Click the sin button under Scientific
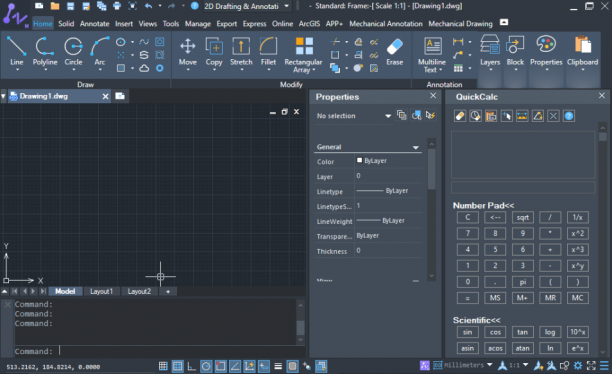The height and width of the screenshot is (374, 612). coord(468,332)
